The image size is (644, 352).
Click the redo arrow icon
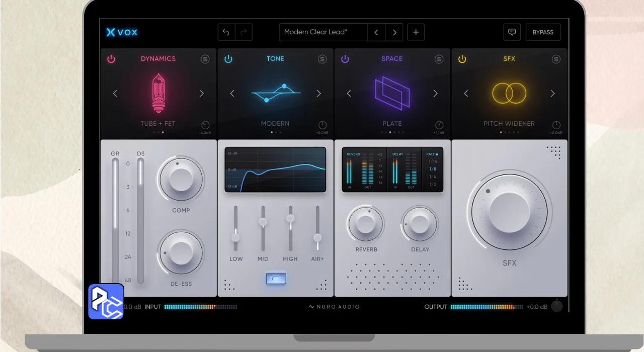tap(244, 32)
